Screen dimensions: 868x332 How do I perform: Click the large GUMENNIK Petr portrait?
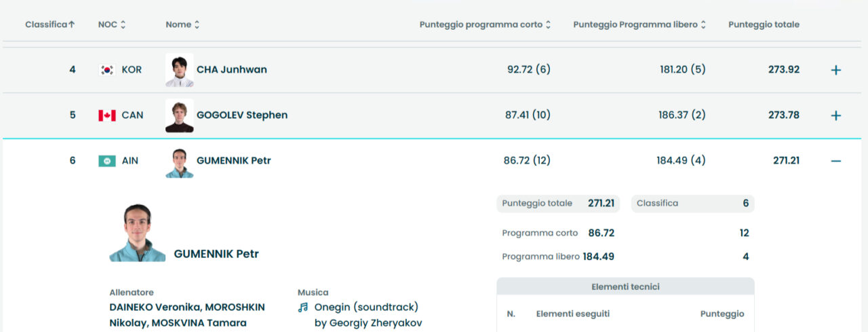coord(137,233)
